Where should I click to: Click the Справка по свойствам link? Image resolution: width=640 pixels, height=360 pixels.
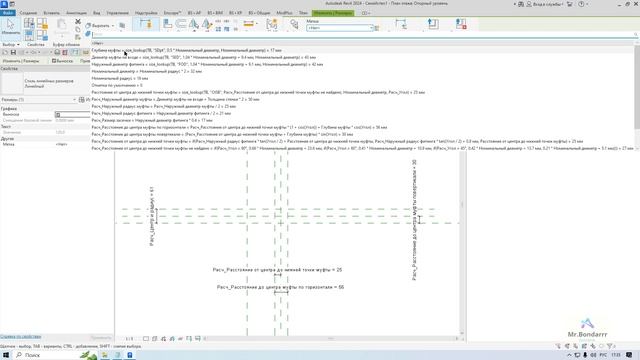[x=21, y=337]
